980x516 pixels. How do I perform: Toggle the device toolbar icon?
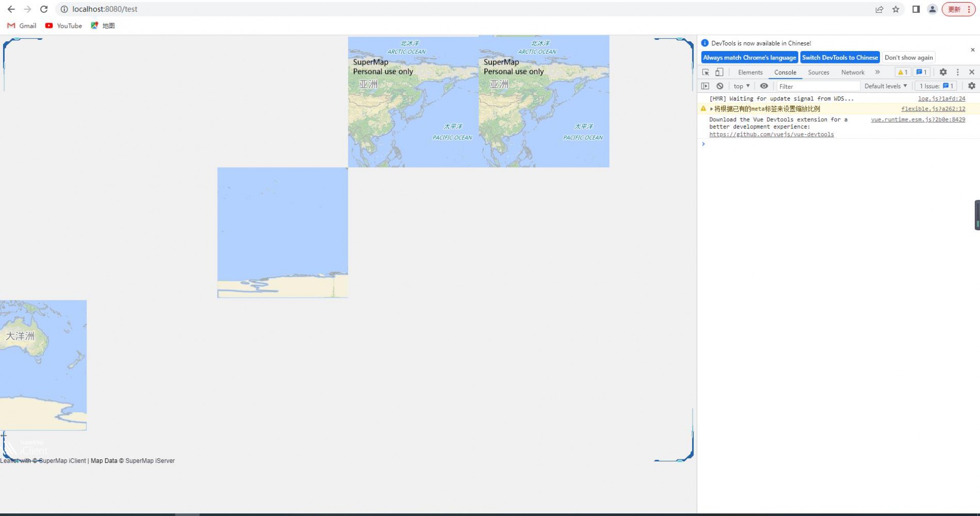point(719,72)
